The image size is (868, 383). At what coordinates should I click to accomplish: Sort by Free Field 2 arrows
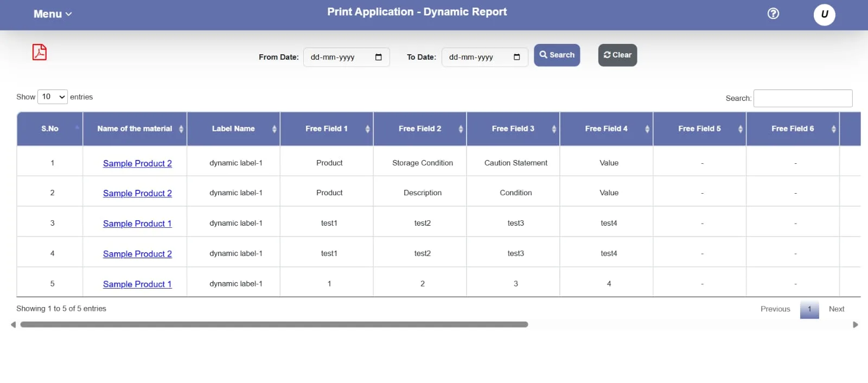click(461, 129)
